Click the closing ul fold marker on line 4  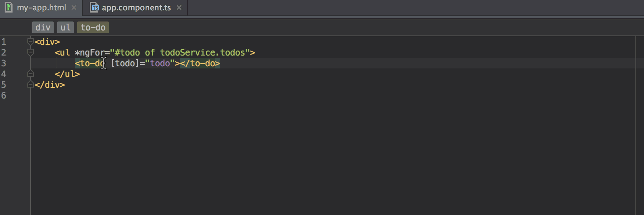point(30,74)
